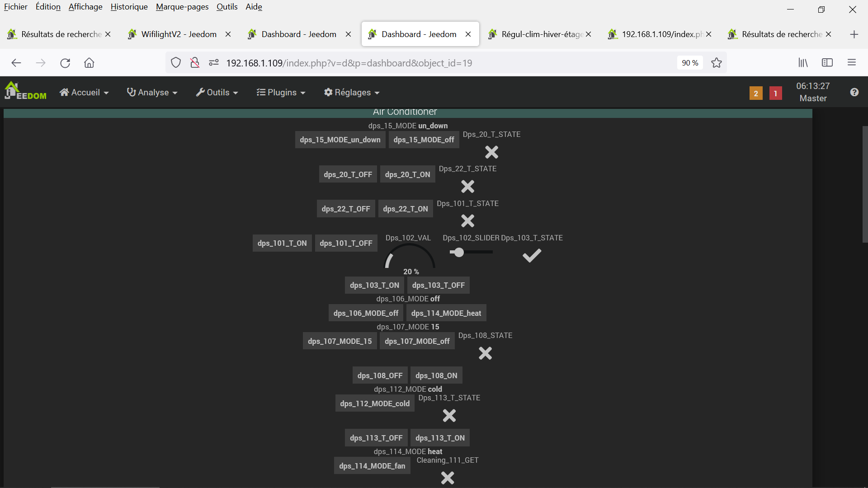Expand the Plugins dropdown menu
The width and height of the screenshot is (868, 488).
[281, 92]
